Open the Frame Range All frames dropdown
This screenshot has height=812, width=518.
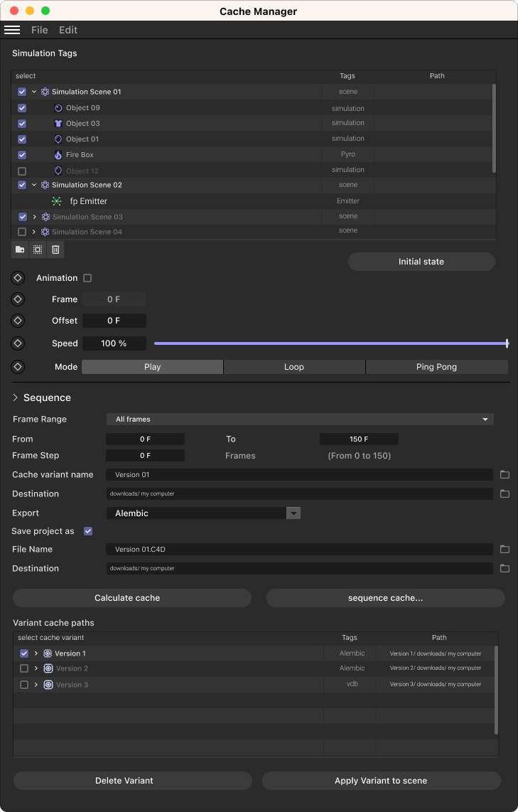point(300,419)
